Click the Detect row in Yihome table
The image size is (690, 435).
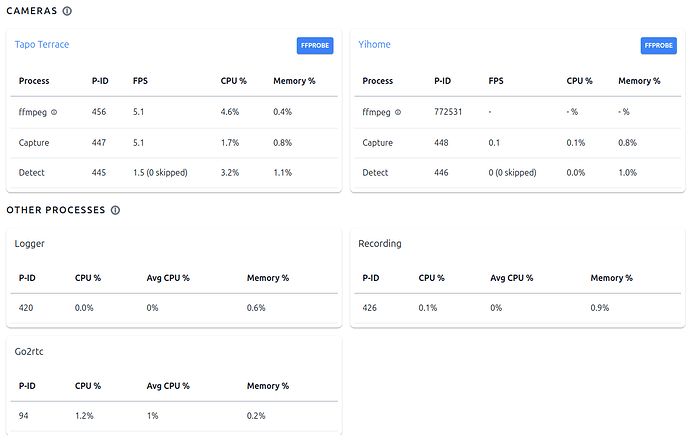(x=375, y=172)
